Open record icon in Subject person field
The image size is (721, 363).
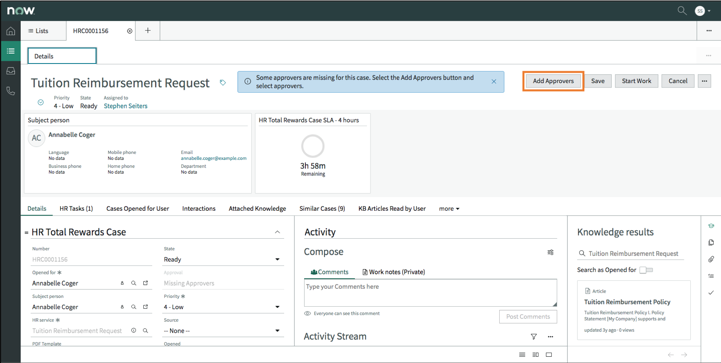(145, 307)
